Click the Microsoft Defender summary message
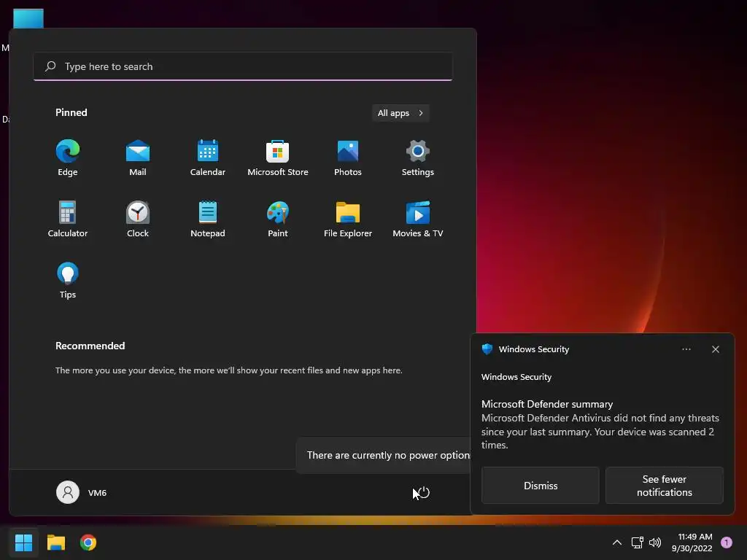This screenshot has width=747, height=560. click(x=600, y=424)
